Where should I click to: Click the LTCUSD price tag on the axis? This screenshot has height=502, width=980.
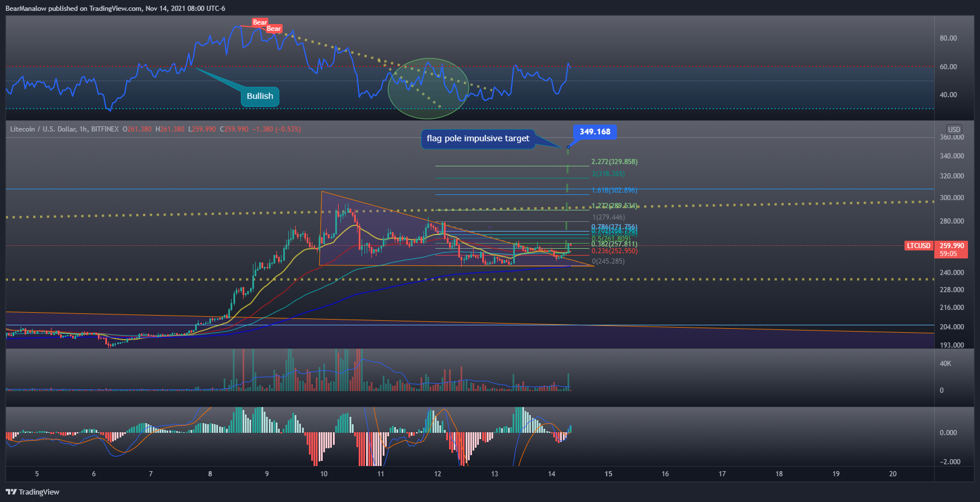(x=919, y=246)
